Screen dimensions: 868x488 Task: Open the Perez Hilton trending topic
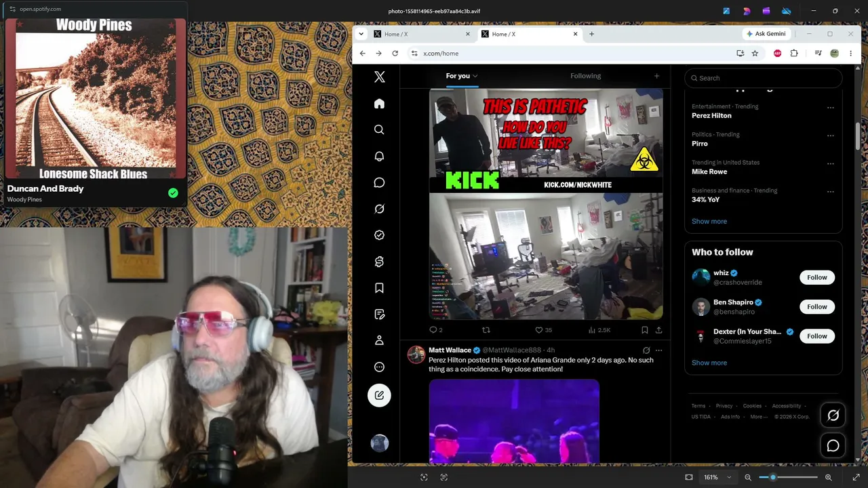point(711,115)
